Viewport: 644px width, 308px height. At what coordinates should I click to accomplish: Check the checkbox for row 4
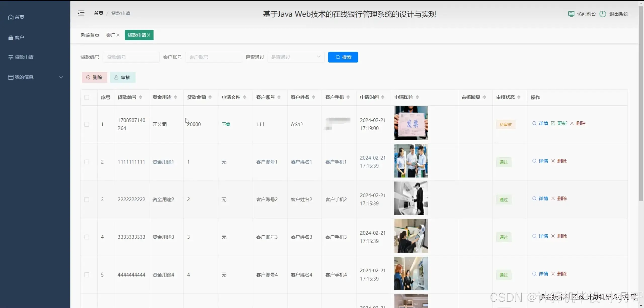(86, 237)
